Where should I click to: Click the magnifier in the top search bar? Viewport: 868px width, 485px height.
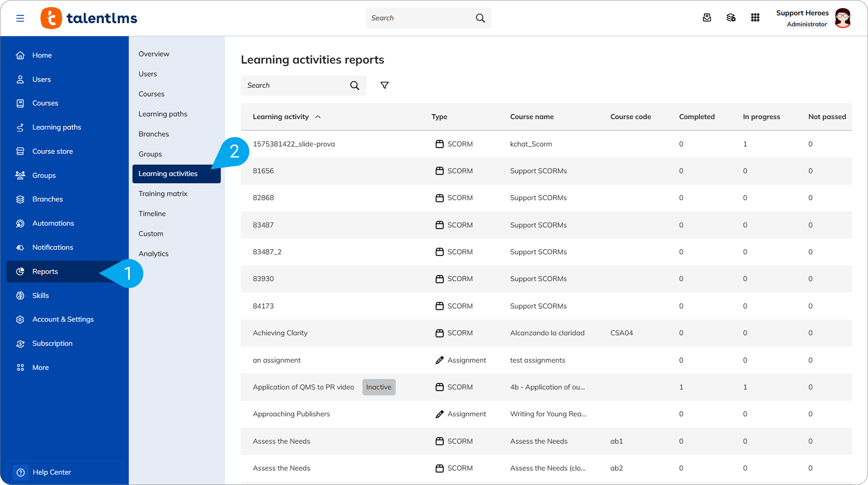click(x=480, y=18)
